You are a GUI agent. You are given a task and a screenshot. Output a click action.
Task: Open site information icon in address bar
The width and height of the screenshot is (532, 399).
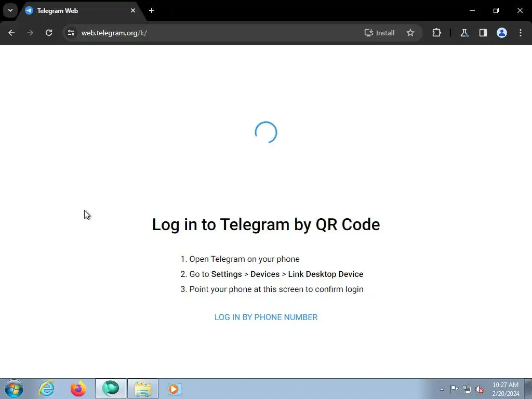coord(71,33)
